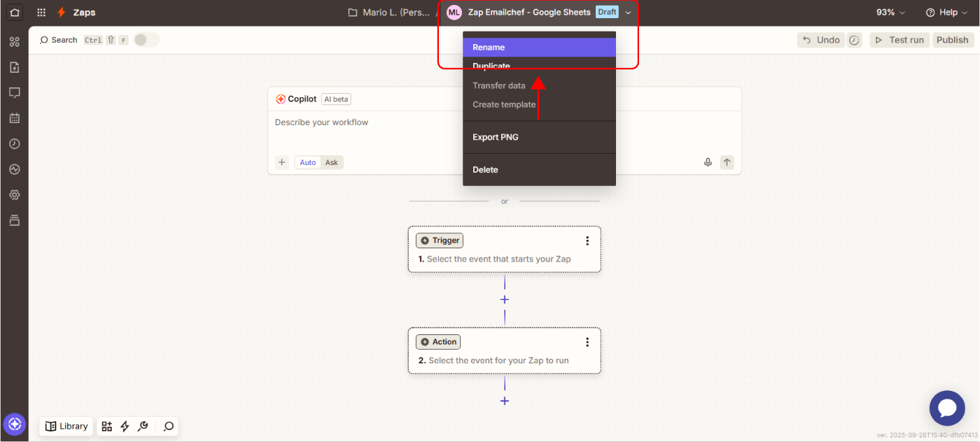Expand the 93% zoom level dropdown
The height and width of the screenshot is (442, 980).
(x=890, y=13)
